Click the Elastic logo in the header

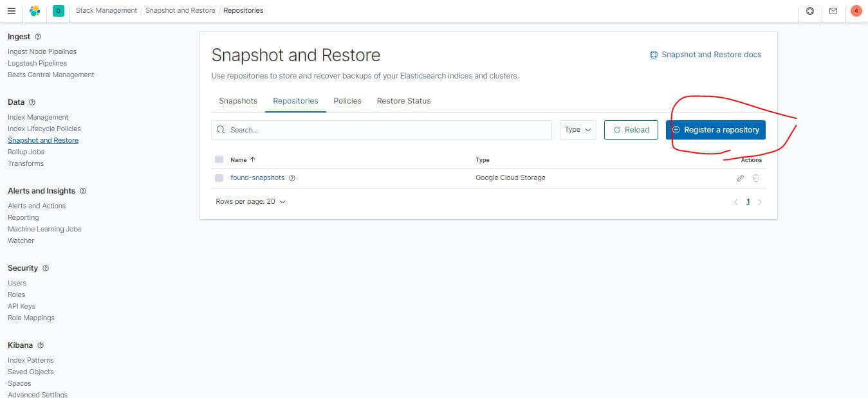[x=35, y=10]
